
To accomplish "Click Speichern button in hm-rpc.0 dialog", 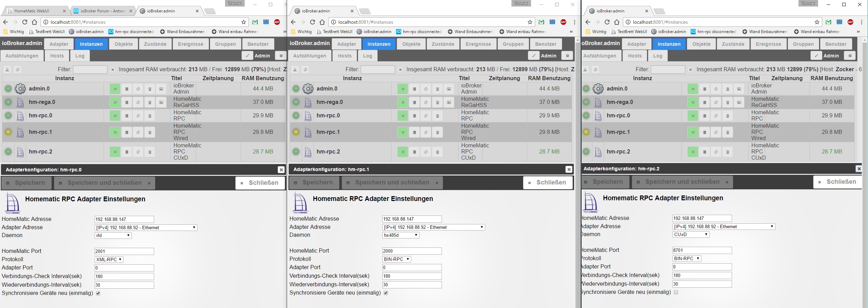I will coord(27,183).
